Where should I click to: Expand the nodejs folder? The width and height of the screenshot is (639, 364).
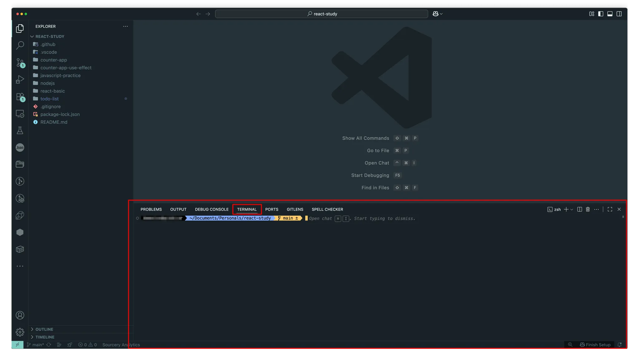[47, 83]
